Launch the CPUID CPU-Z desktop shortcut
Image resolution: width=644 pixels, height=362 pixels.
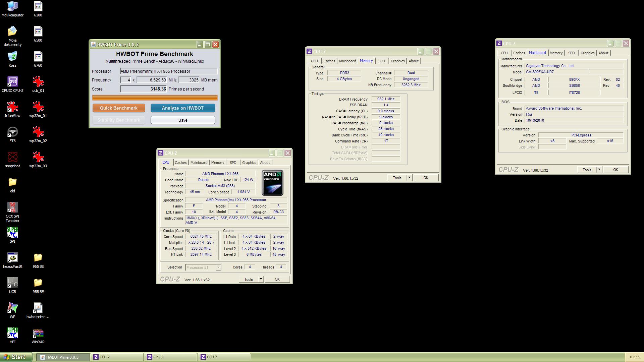coord(12,84)
